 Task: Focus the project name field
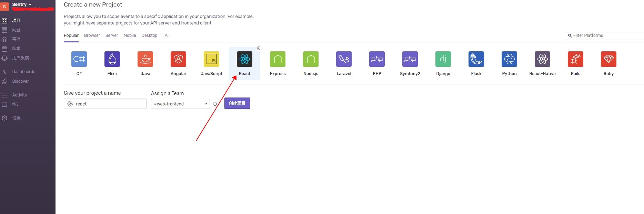pos(105,104)
